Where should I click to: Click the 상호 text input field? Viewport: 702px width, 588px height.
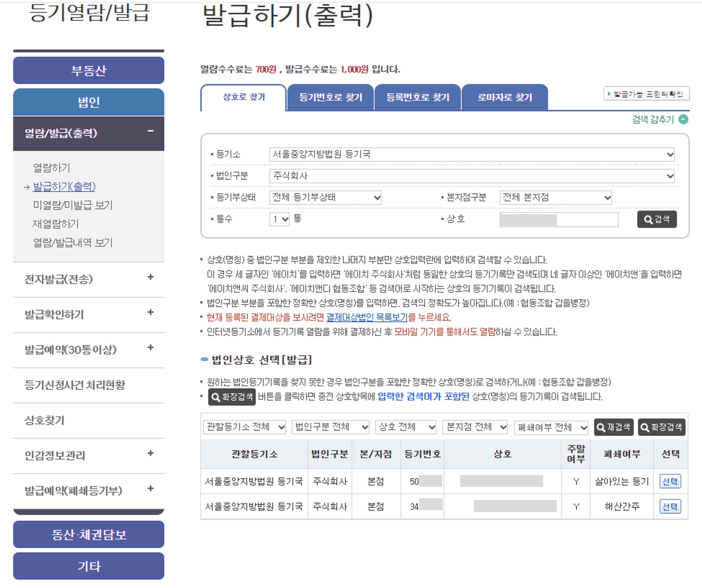pos(558,220)
